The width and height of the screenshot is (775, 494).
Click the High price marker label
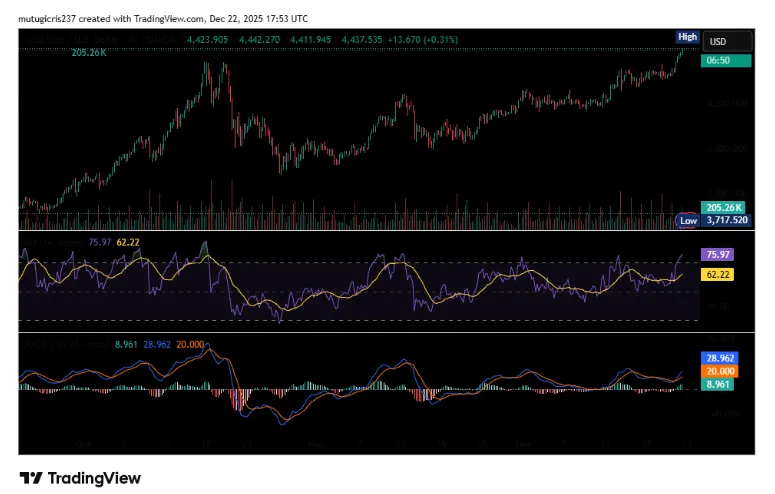point(687,37)
